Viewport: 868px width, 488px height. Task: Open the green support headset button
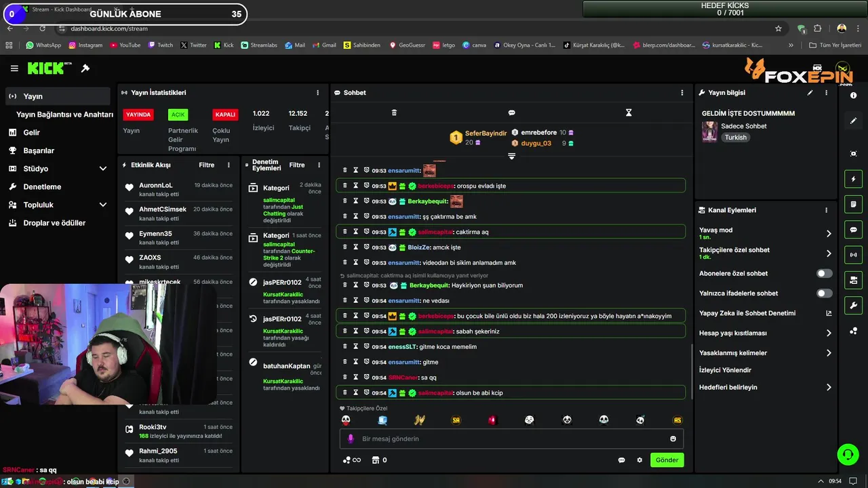tap(848, 455)
